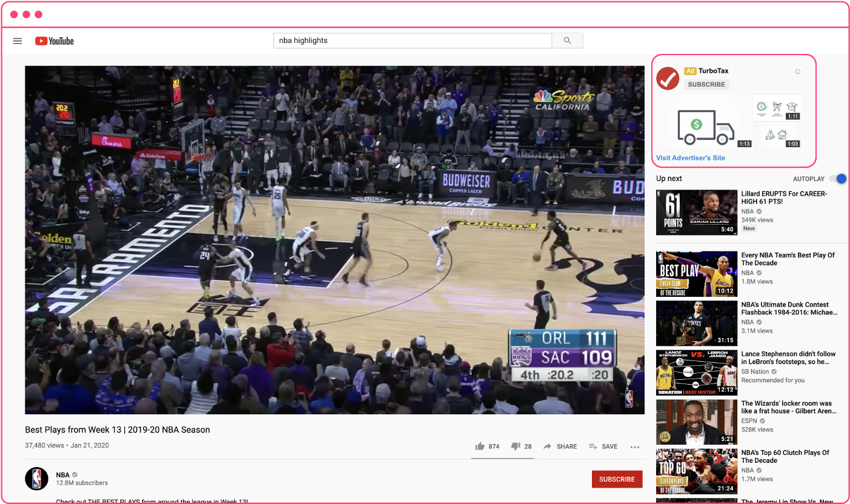Image resolution: width=850 pixels, height=504 pixels.
Task: Open the NBA channel avatar
Action: coord(36,479)
